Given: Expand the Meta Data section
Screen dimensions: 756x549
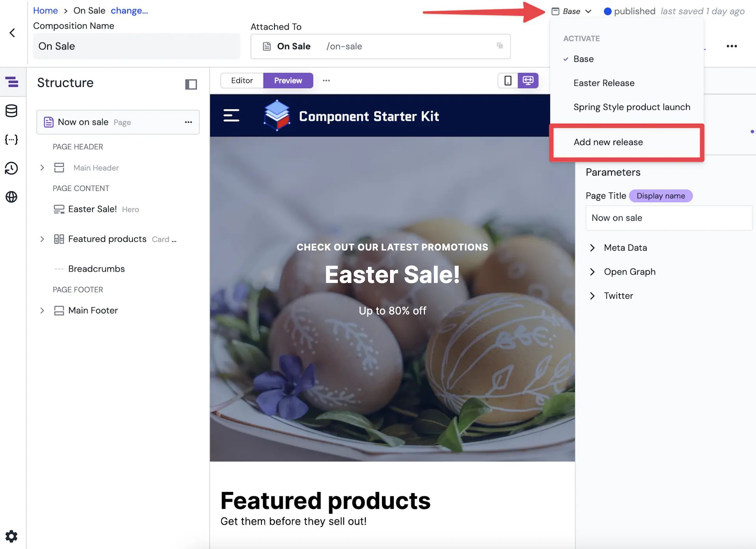Looking at the screenshot, I should pos(592,248).
